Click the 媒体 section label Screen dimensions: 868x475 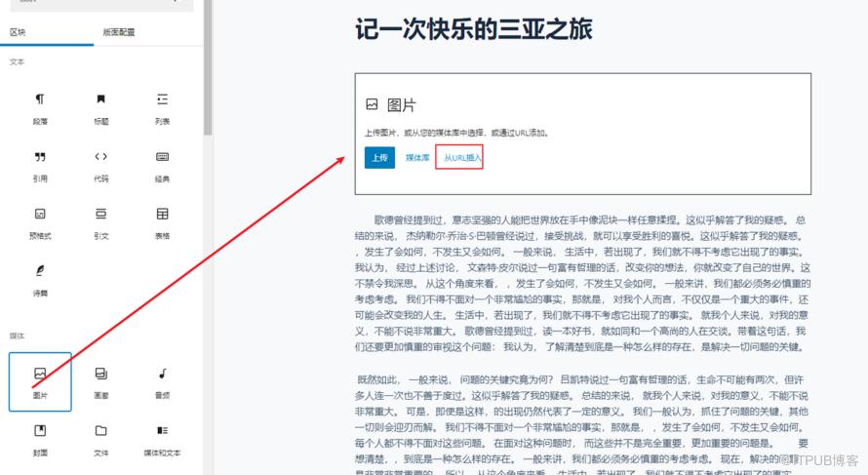pos(18,336)
